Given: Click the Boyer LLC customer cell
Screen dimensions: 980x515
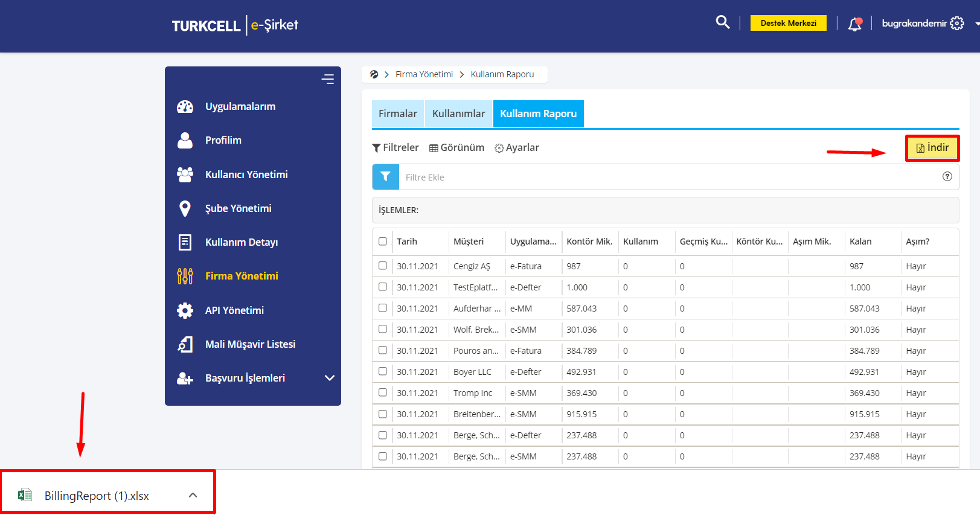Looking at the screenshot, I should click(x=473, y=372).
